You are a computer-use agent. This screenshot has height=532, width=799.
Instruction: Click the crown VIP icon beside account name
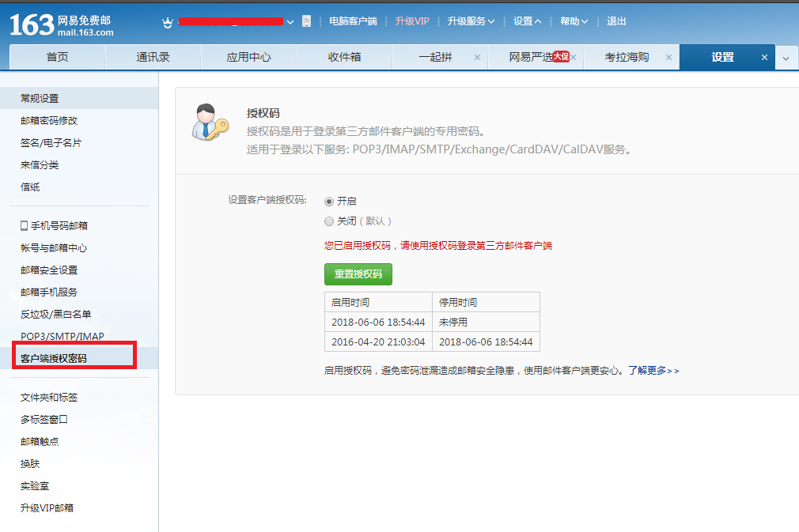point(167,22)
